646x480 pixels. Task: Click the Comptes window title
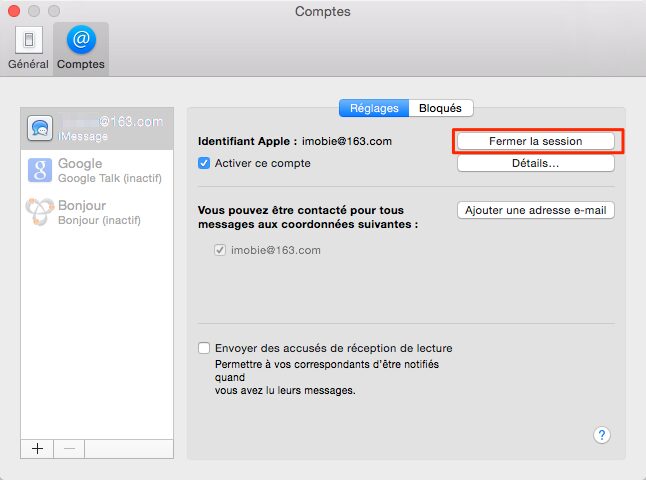pyautogui.click(x=323, y=11)
